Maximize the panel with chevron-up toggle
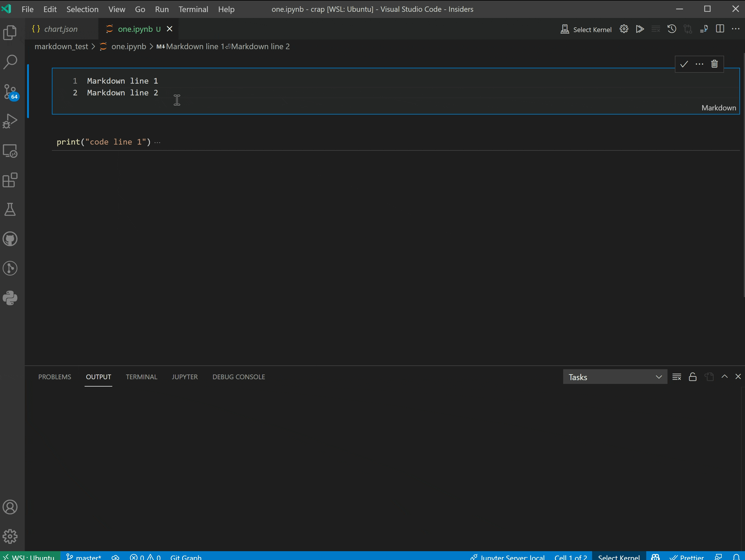 click(x=724, y=377)
